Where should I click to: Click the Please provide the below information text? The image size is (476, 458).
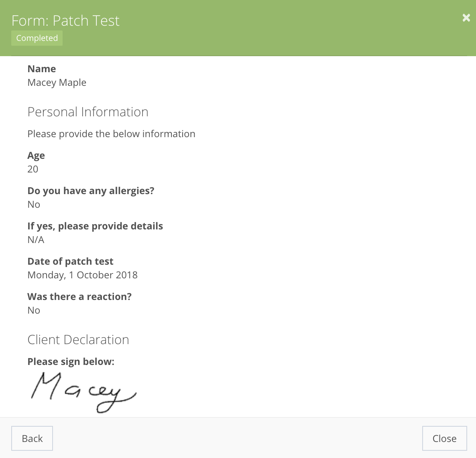click(x=112, y=134)
